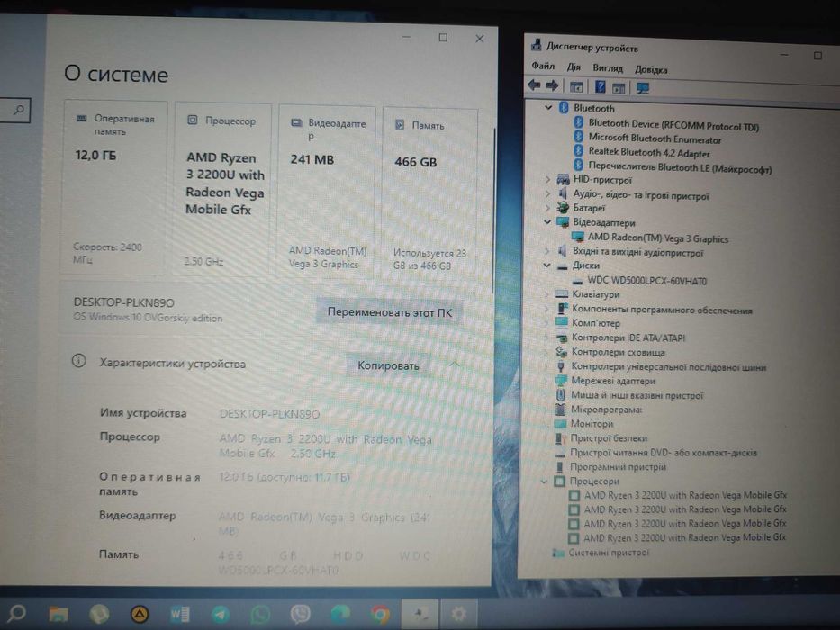The width and height of the screenshot is (840, 630).
Task: Collapse Характеристики устройства section chevron
Action: click(x=455, y=364)
